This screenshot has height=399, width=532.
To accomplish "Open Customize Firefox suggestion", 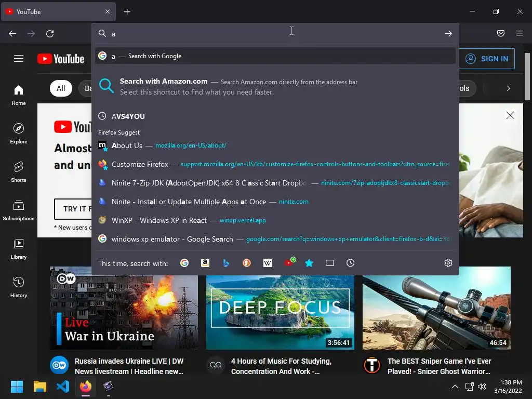I will pos(275,164).
